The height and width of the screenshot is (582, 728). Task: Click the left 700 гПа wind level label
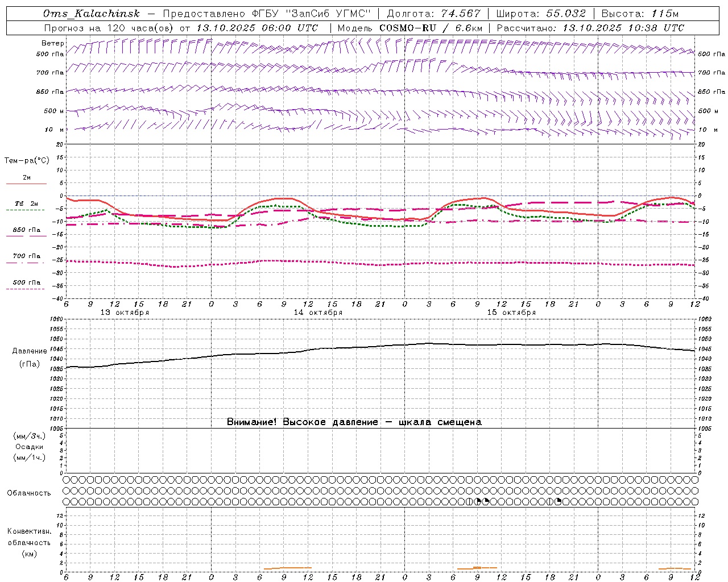pyautogui.click(x=50, y=73)
